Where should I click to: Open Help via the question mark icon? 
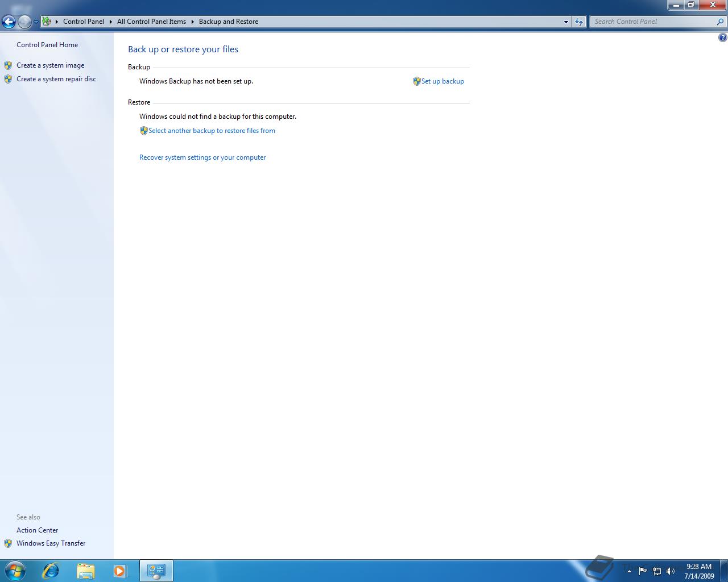(722, 38)
